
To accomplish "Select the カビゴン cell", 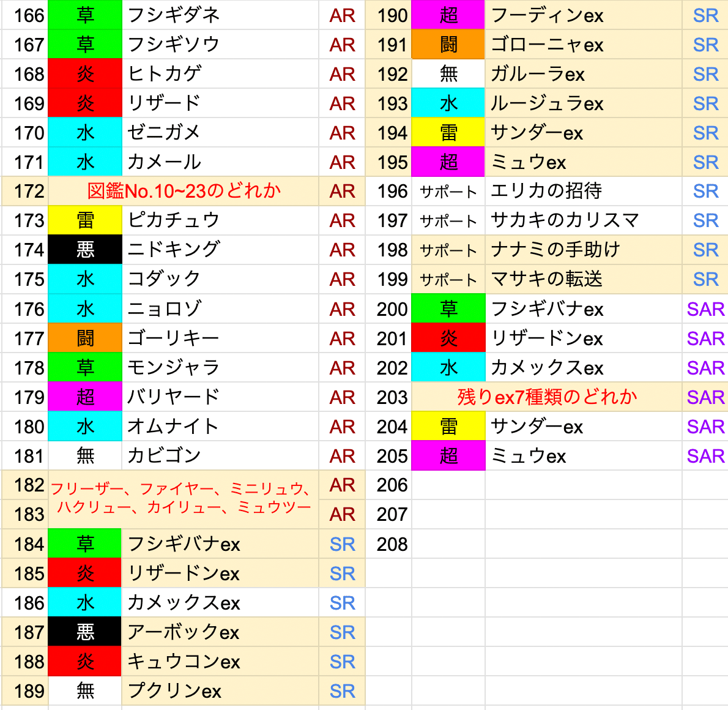I will [220, 456].
